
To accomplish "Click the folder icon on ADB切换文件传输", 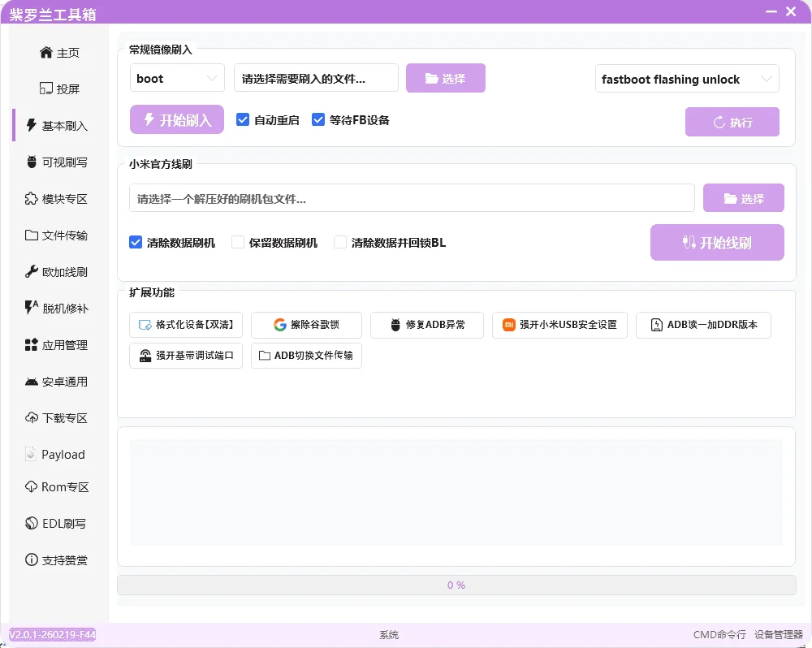I will click(x=265, y=356).
